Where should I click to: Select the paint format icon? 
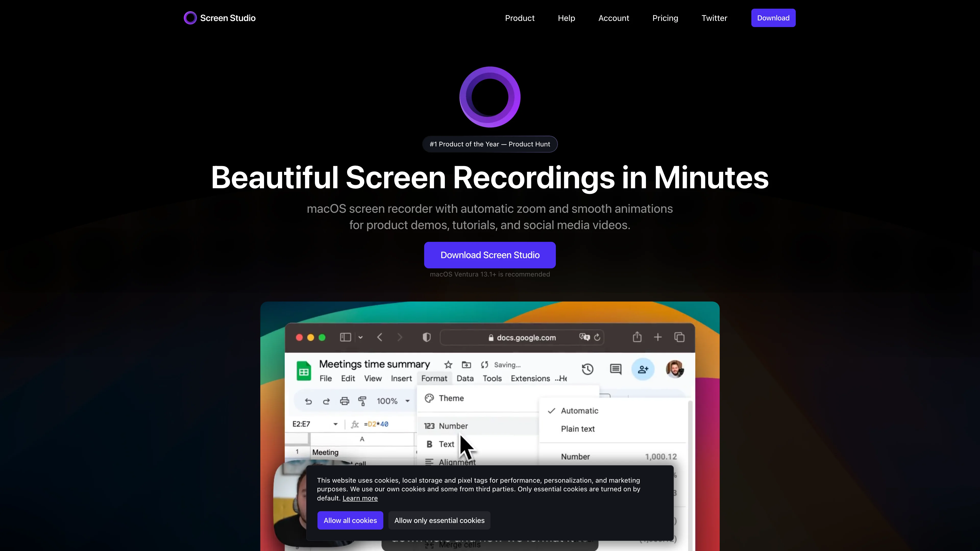coord(362,401)
